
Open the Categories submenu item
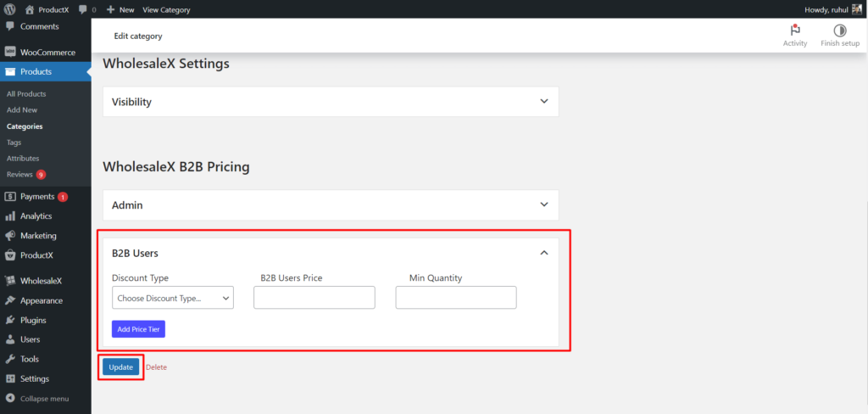25,126
